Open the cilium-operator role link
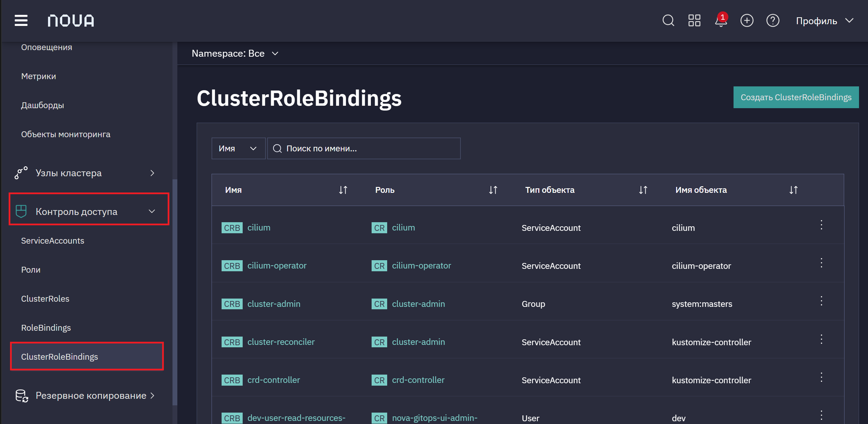This screenshot has height=424, width=868. pos(421,266)
